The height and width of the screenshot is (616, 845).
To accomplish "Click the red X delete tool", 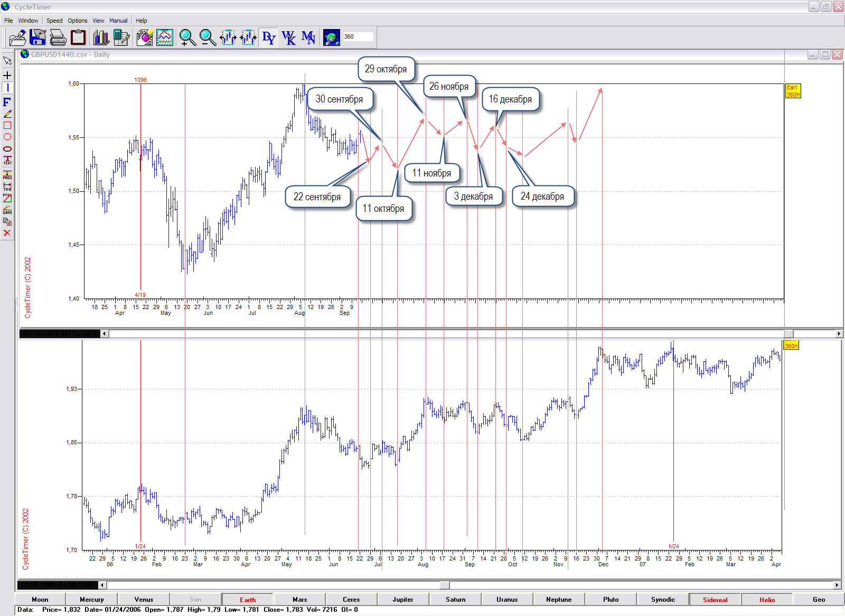I will [x=7, y=233].
